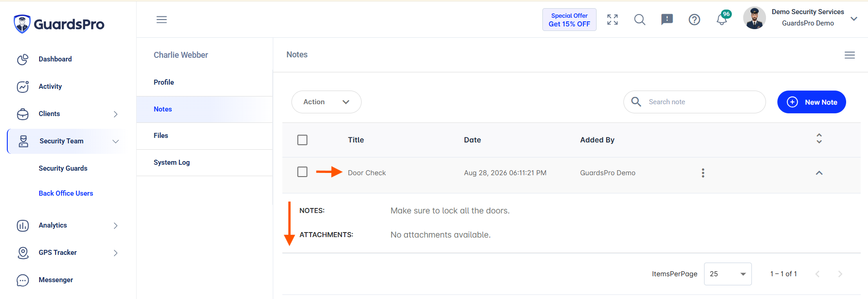Click the New Note button
The width and height of the screenshot is (868, 299).
pos(812,102)
